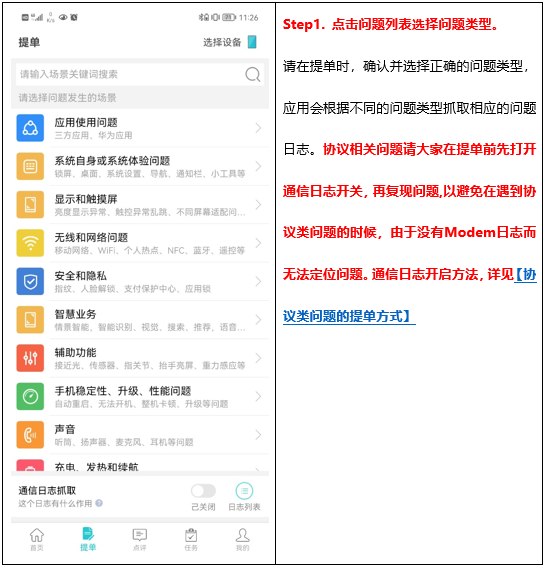Expand the 智慧业务 row chevron

pyautogui.click(x=258, y=320)
